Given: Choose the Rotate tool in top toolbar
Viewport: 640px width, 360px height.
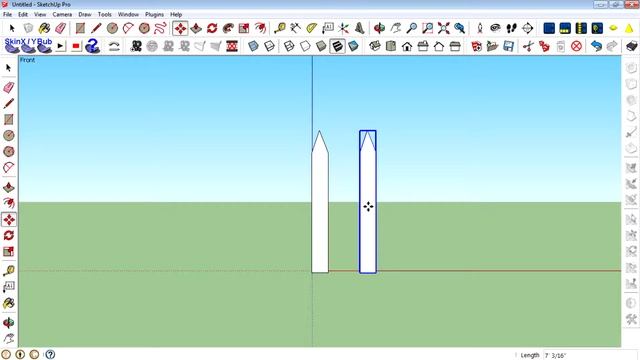Looking at the screenshot, I should [212, 28].
